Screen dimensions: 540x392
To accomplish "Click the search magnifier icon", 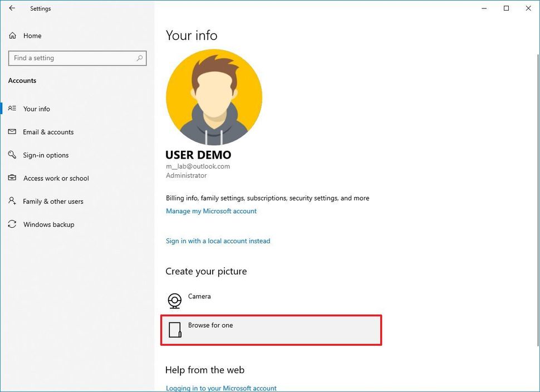I will click(140, 58).
